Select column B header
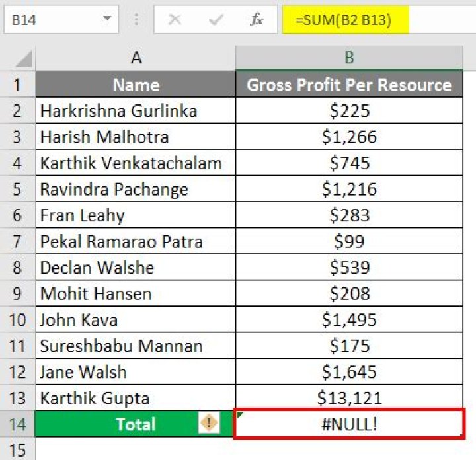476x460 pixels. (x=349, y=58)
